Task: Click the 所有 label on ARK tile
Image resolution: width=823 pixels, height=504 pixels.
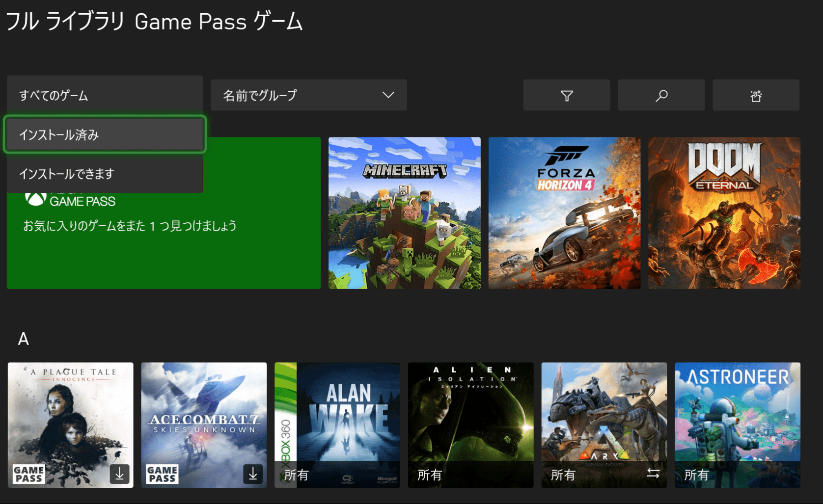Action: coord(563,475)
